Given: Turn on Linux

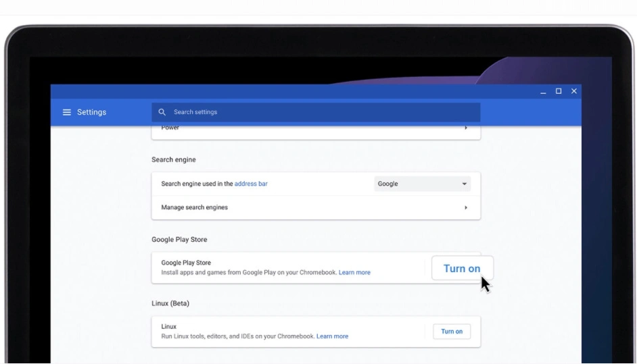Looking at the screenshot, I should click(452, 332).
